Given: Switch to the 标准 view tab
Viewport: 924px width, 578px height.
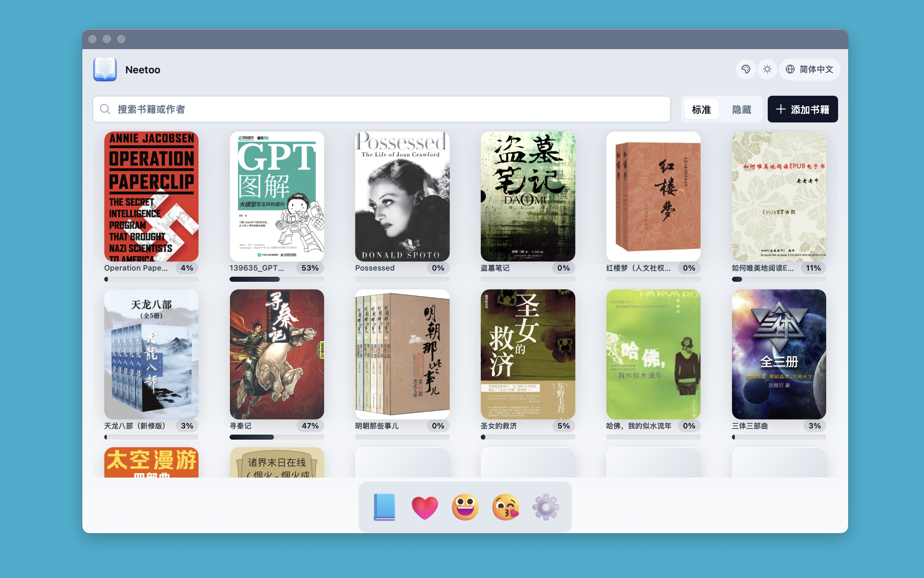Looking at the screenshot, I should pos(701,109).
